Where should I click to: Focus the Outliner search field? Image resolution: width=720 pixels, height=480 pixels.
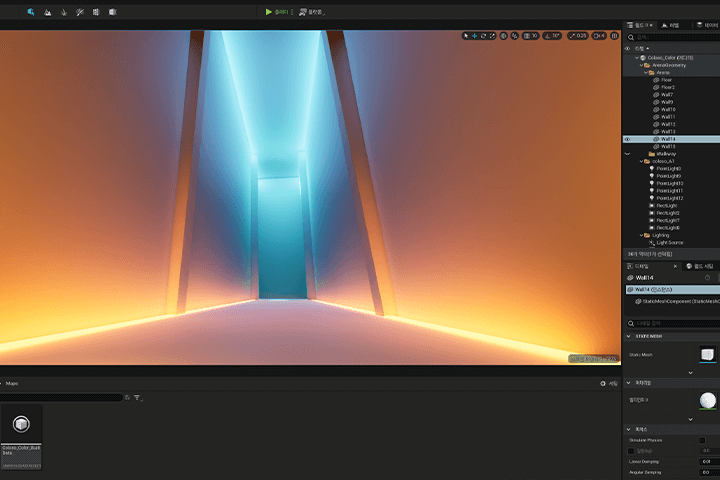pos(673,37)
